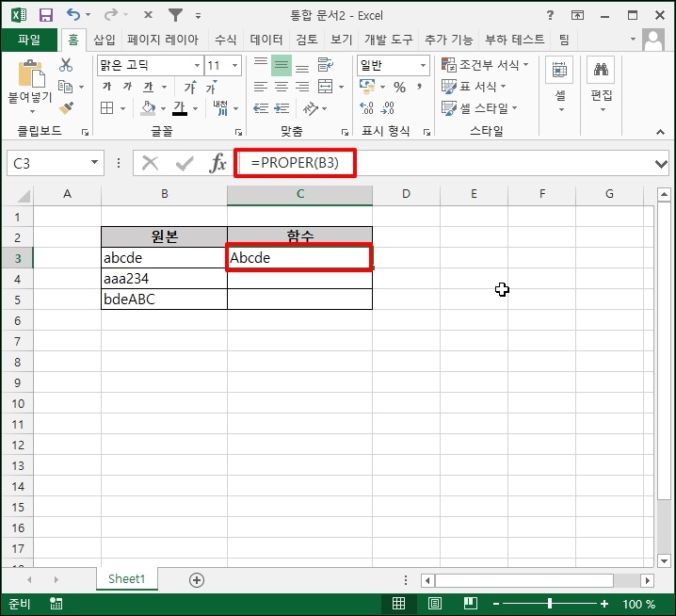Click in the formula bar input
676x616 pixels.
tap(444, 163)
